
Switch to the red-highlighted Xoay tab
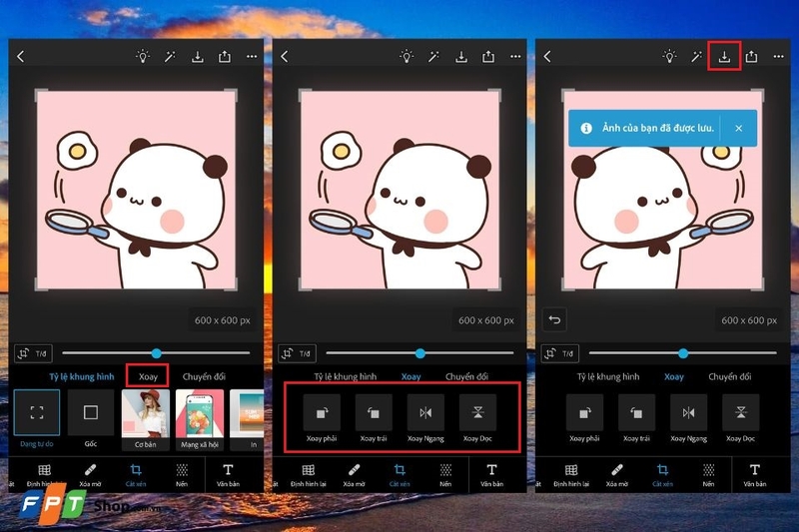[x=147, y=376]
